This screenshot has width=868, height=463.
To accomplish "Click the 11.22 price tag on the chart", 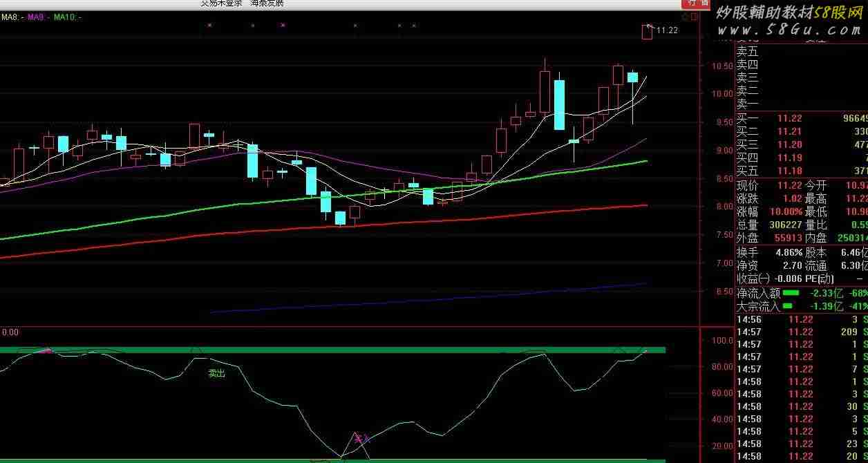I will click(667, 30).
